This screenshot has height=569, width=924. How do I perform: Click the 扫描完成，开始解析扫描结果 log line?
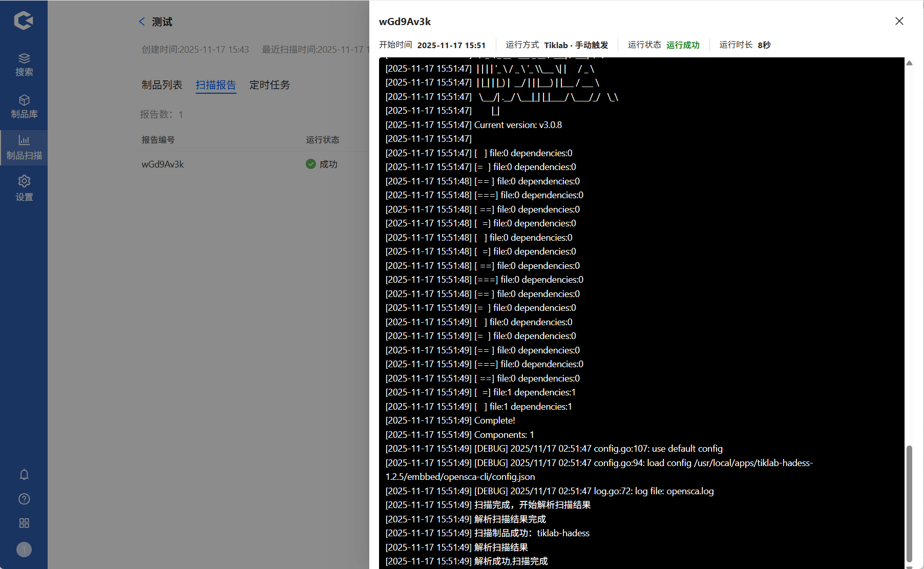click(488, 505)
